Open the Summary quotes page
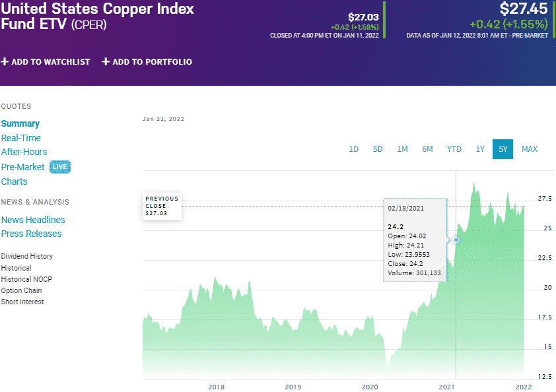 click(x=20, y=123)
